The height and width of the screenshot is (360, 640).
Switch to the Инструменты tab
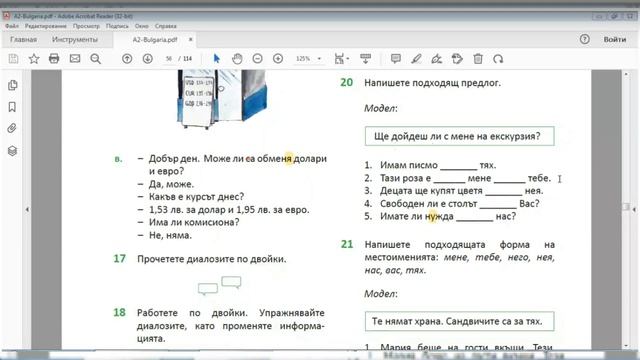pyautogui.click(x=75, y=40)
